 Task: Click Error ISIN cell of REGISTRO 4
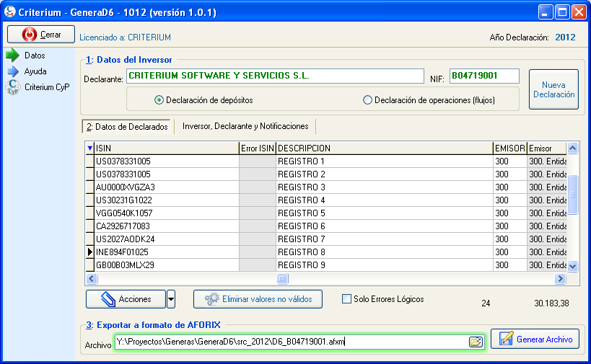click(x=258, y=200)
